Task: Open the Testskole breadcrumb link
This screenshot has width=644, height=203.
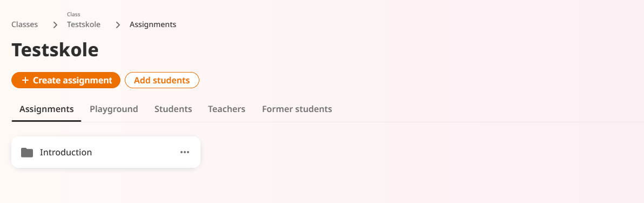Action: click(84, 24)
